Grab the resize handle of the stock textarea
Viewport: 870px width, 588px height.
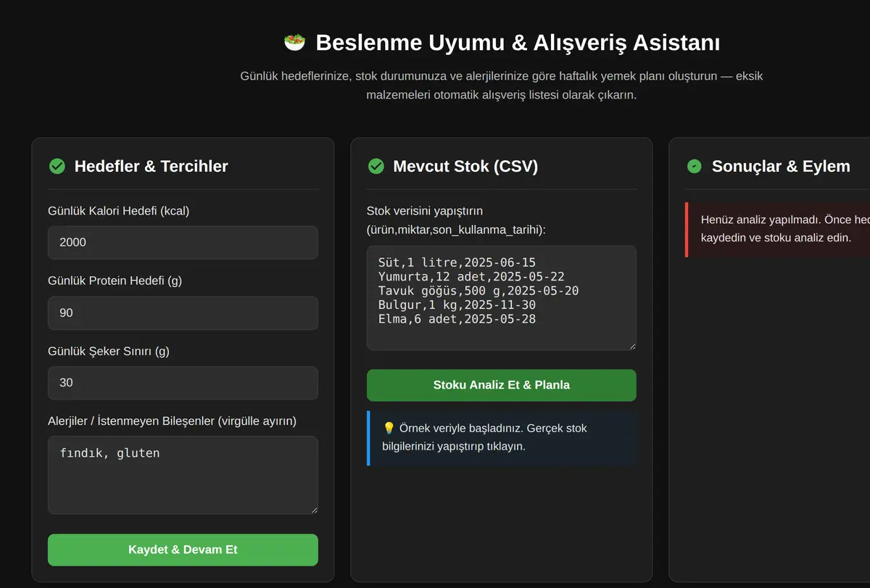(x=631, y=345)
